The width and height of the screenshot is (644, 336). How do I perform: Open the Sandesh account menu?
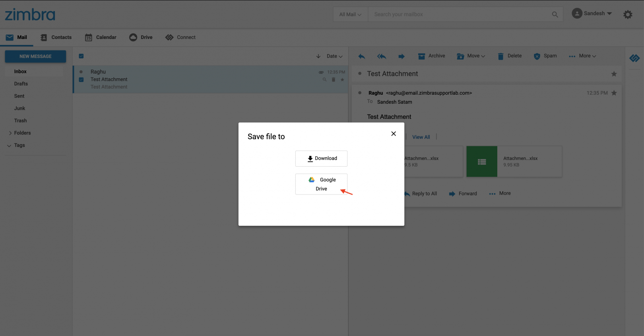click(592, 14)
